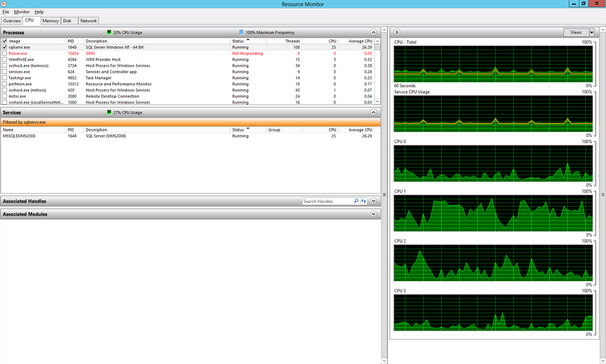The width and height of the screenshot is (606, 364).
Task: Select the Remote Desktop Connection description text
Action: click(x=113, y=96)
